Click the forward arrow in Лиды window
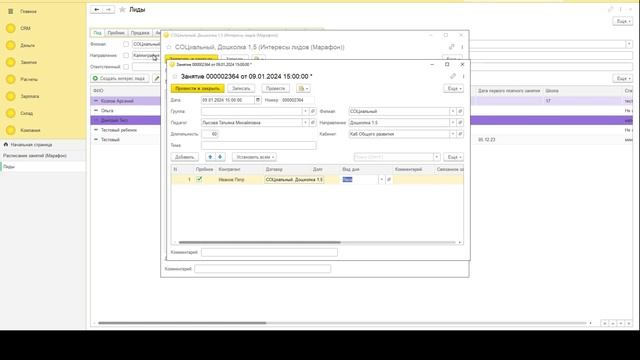This screenshot has width=640, height=360. coord(108,9)
